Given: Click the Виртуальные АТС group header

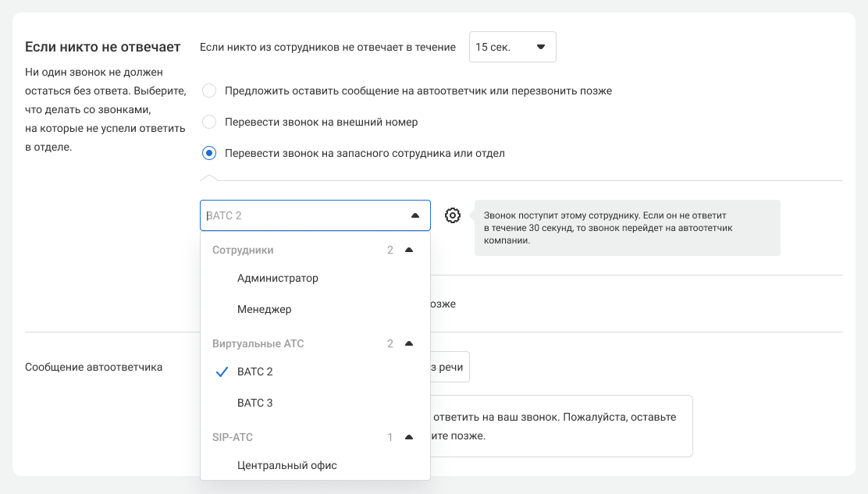Looking at the screenshot, I should 258,344.
